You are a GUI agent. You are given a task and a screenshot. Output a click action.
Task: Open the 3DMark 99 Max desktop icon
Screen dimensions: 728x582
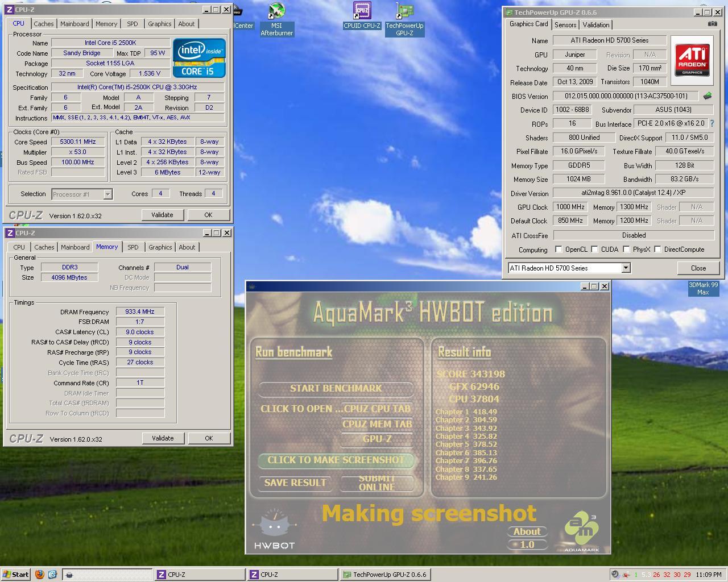[x=703, y=289]
